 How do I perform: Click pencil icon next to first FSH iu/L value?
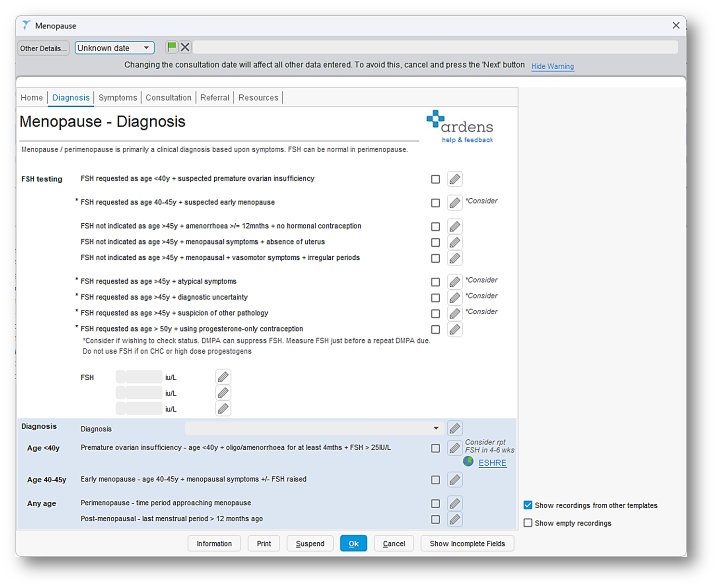pyautogui.click(x=223, y=377)
